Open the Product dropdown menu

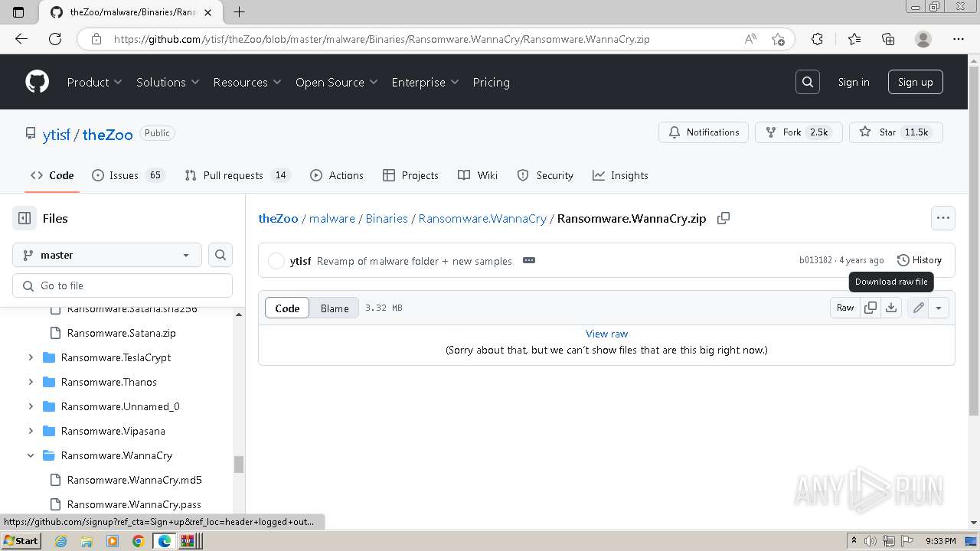94,82
